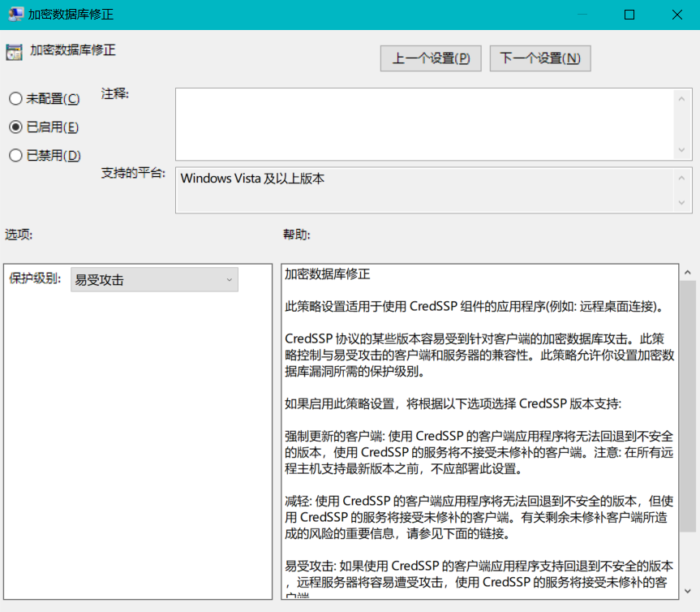Click the help panel scroll up arrow
Image resolution: width=700 pixels, height=612 pixels.
pyautogui.click(x=688, y=272)
